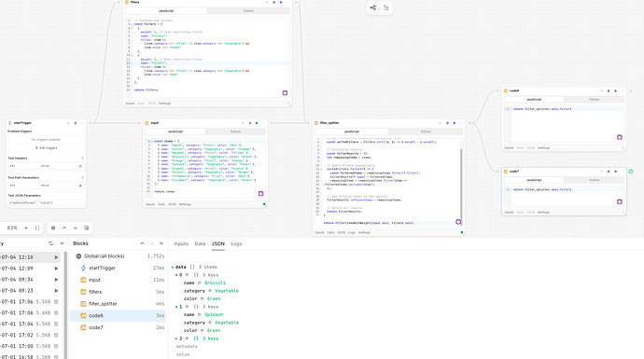
Task: Click debug icon on startTrigger block
Action: point(76,123)
